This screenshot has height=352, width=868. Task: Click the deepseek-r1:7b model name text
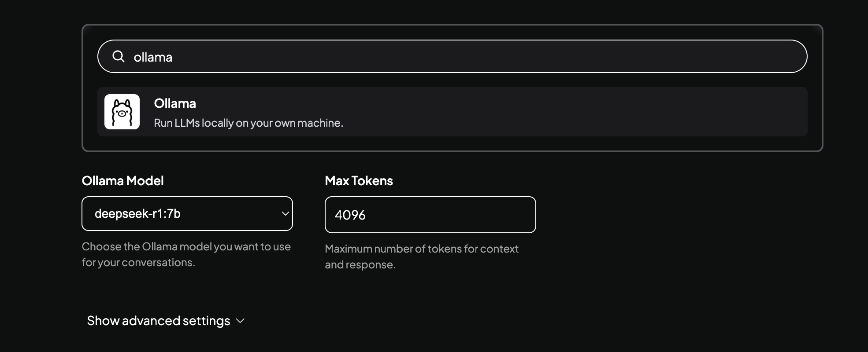point(137,213)
